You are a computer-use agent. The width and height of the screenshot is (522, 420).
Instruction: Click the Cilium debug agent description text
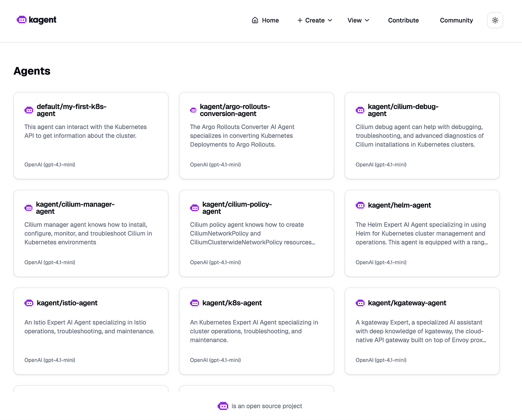click(x=420, y=136)
